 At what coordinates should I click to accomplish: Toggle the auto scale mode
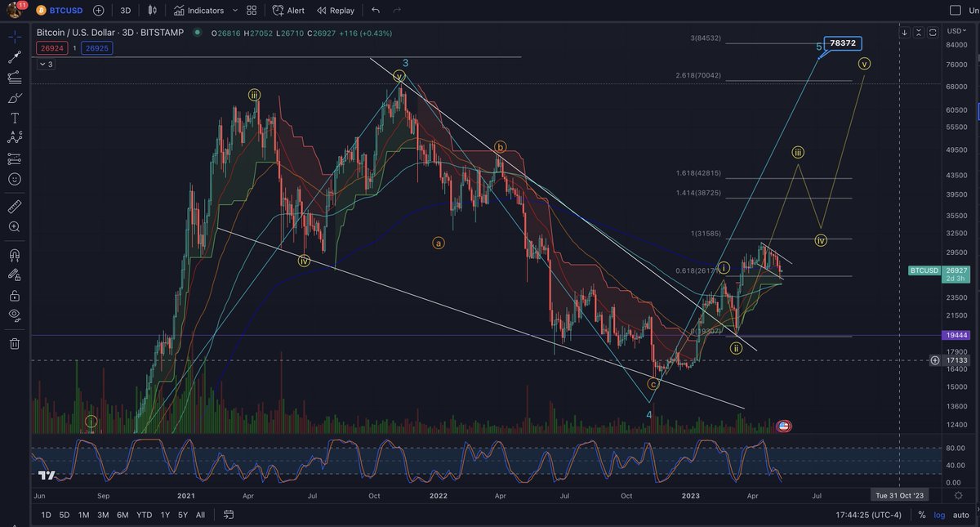962,515
